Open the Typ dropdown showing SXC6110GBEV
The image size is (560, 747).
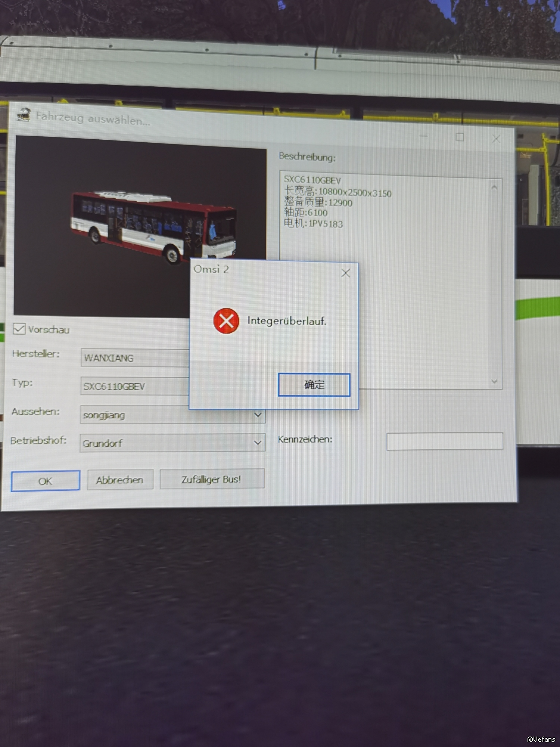pyautogui.click(x=135, y=386)
